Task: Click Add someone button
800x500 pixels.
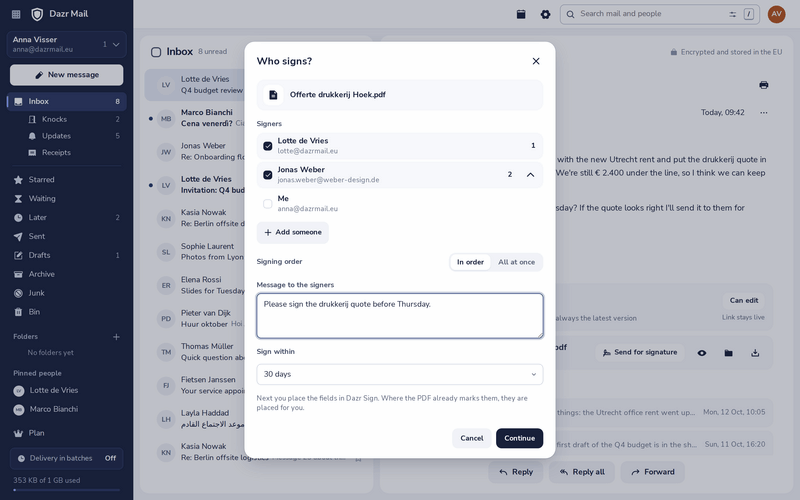Action: pos(293,232)
